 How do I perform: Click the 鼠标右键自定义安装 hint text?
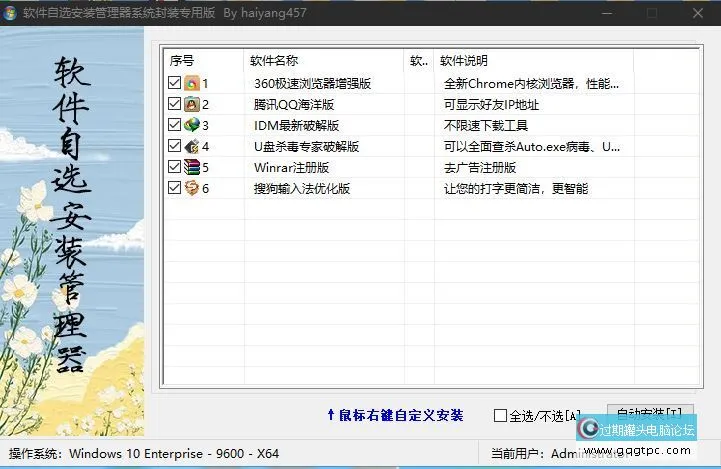[x=395, y=415]
